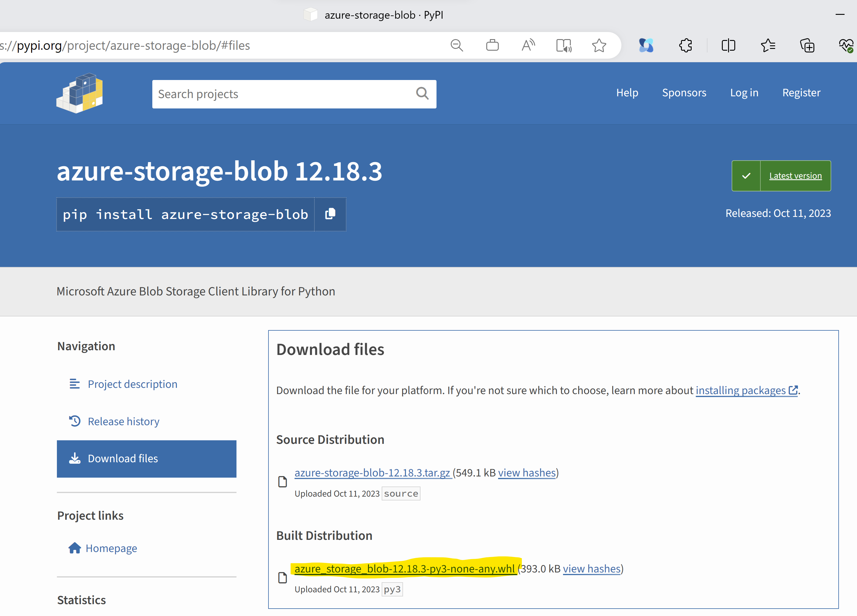Click the Source Distribution heading

[x=330, y=439]
